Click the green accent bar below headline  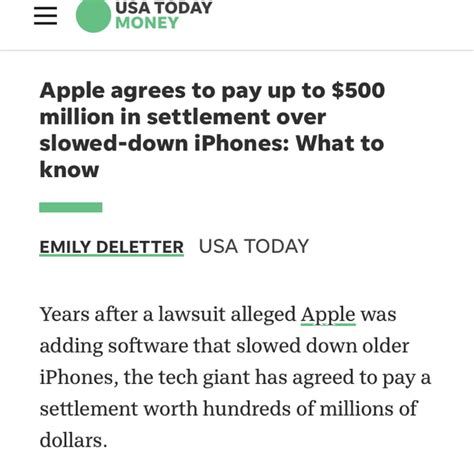(71, 207)
